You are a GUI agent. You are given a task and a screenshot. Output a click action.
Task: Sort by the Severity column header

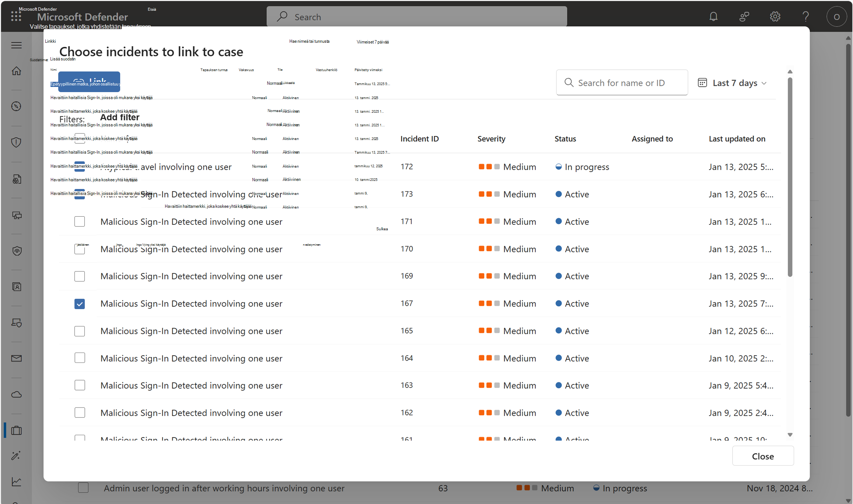(x=491, y=139)
